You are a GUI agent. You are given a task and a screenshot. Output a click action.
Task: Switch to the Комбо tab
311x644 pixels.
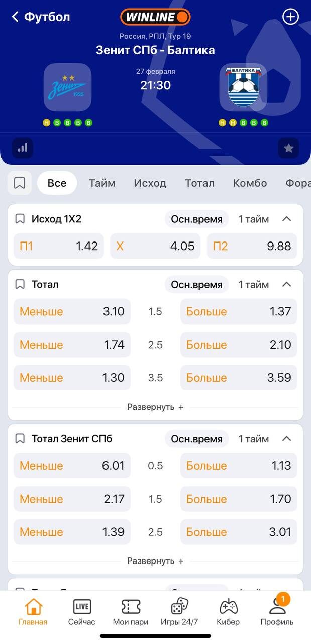[x=250, y=183]
